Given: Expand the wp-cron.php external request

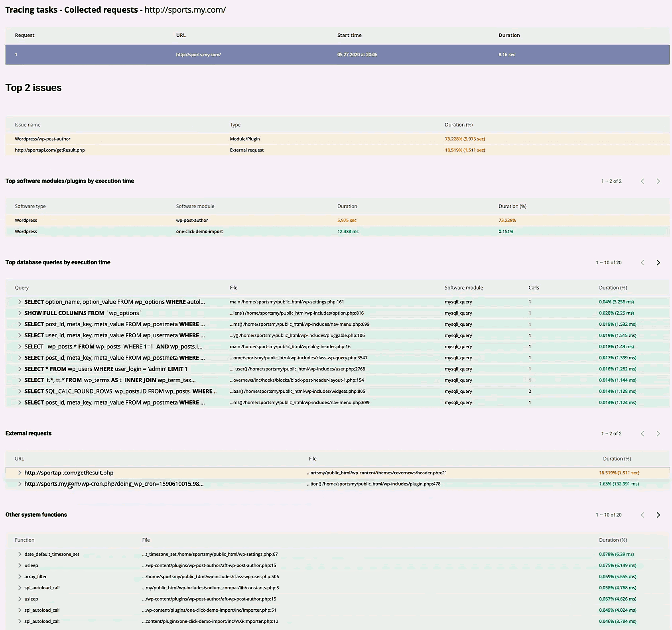Looking at the screenshot, I should [x=19, y=484].
